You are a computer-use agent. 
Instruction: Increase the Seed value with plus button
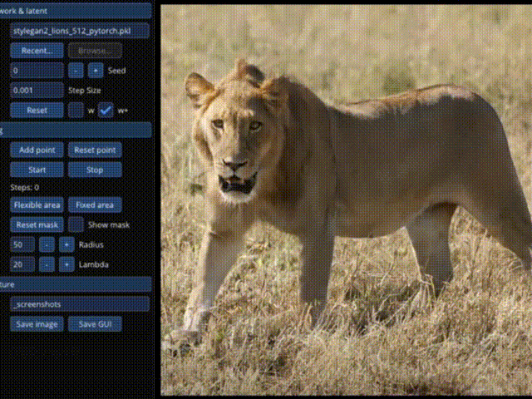click(96, 71)
